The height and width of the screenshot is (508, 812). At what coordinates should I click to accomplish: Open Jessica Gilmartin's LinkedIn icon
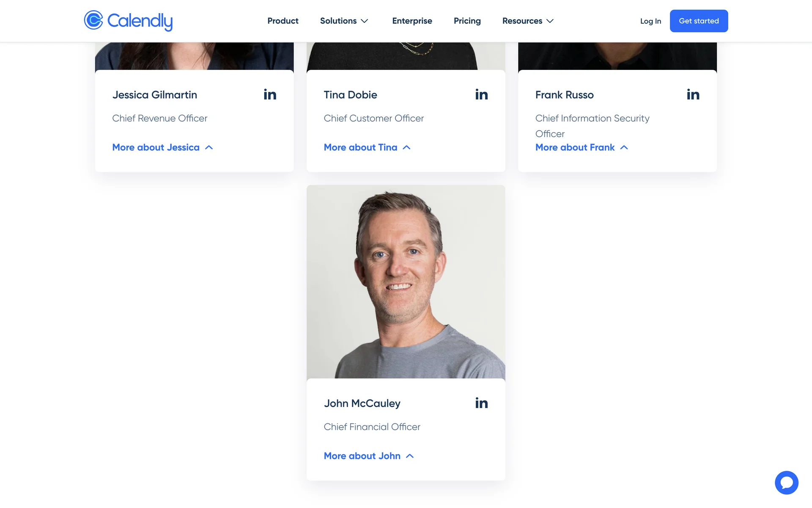tap(270, 94)
